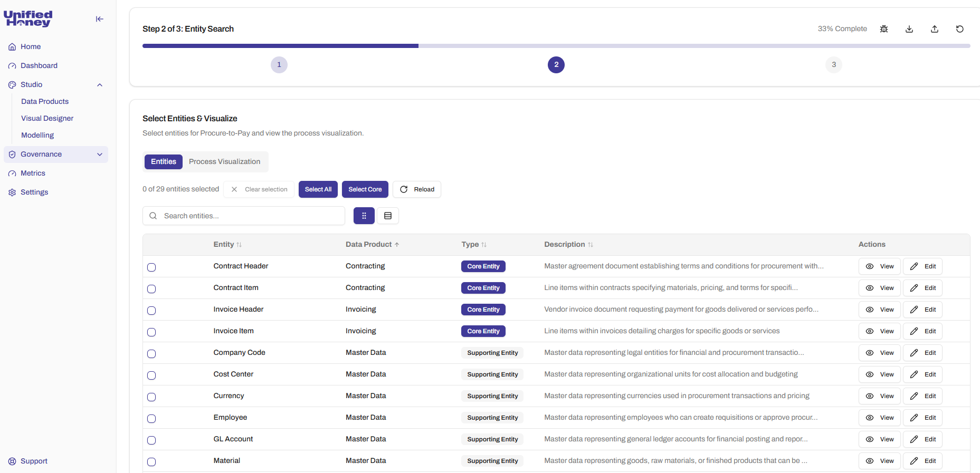Open Visual Designer in sidebar
This screenshot has height=473, width=980.
click(x=47, y=119)
